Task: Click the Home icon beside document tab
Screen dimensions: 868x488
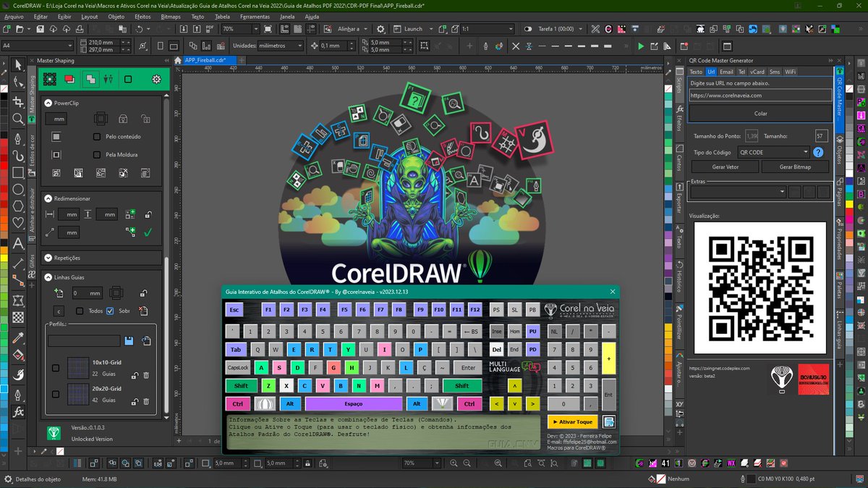Action: click(x=177, y=61)
